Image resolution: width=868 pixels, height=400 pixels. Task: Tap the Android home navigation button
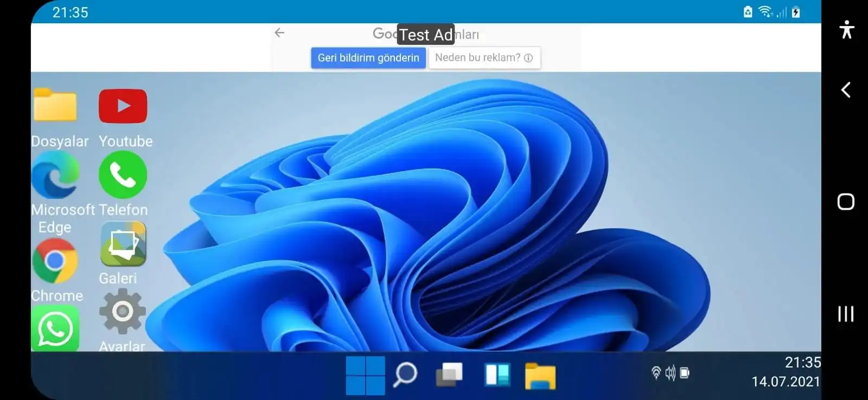(x=846, y=202)
